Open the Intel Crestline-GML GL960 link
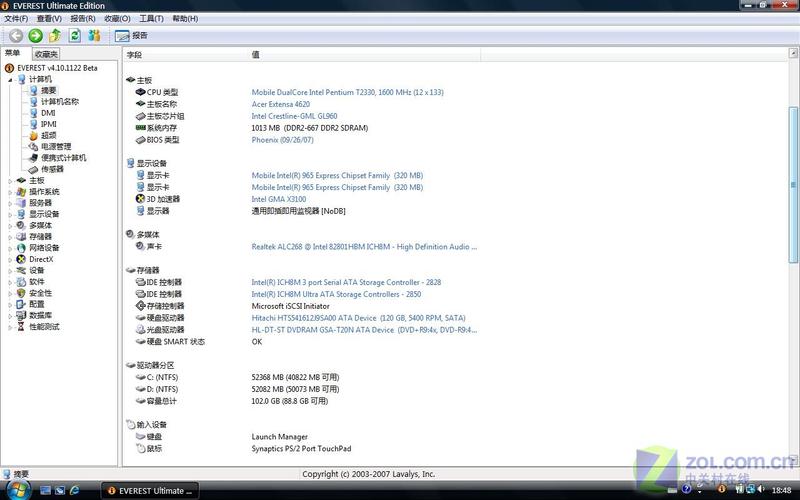 [294, 116]
